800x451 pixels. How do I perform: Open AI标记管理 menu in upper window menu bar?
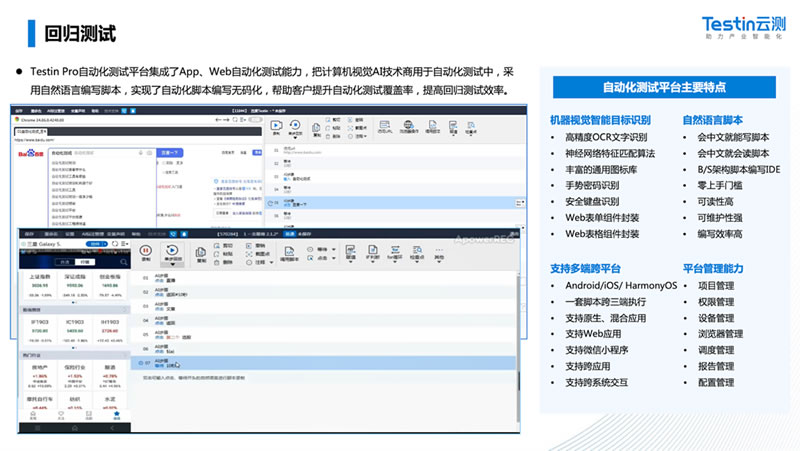(x=55, y=110)
